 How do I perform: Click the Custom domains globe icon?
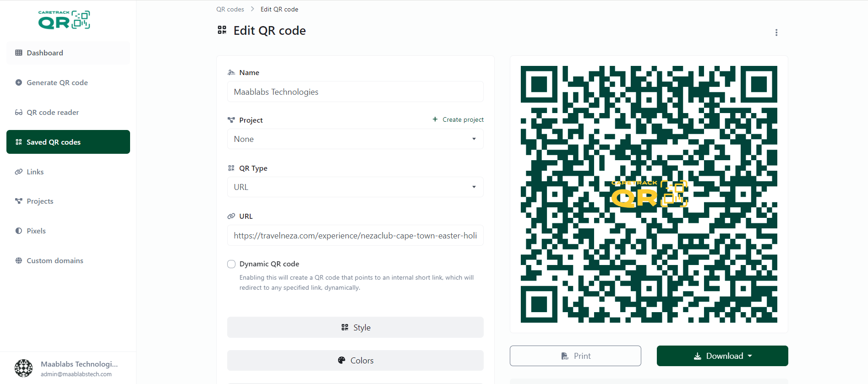(x=19, y=260)
